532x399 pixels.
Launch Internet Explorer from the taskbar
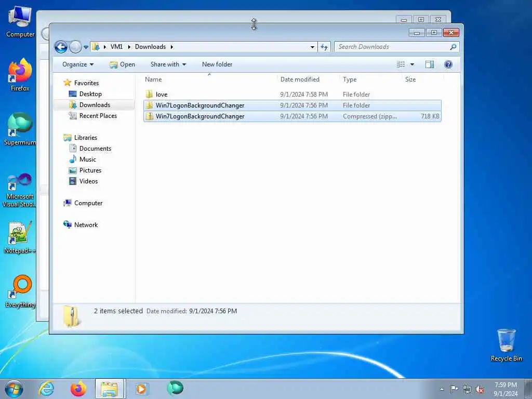click(46, 389)
